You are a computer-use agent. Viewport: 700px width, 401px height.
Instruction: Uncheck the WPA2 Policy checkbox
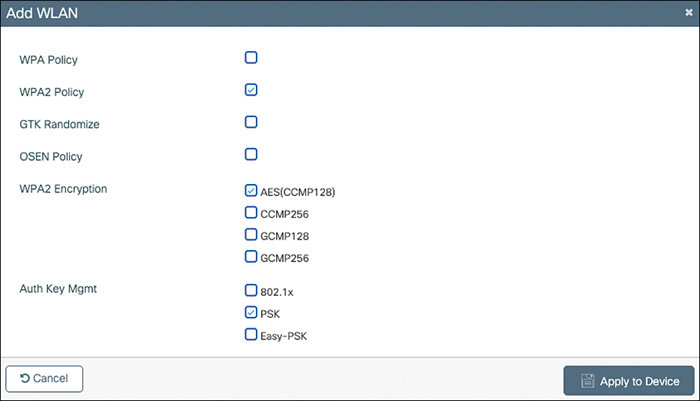251,90
